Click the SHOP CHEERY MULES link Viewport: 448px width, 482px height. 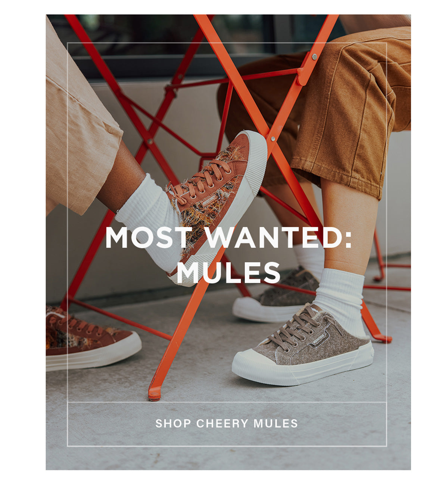[227, 423]
